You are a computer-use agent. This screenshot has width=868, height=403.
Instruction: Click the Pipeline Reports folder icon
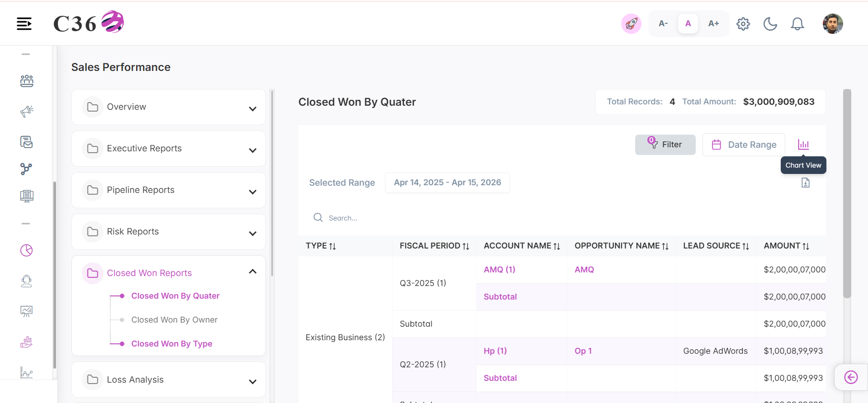pos(93,190)
